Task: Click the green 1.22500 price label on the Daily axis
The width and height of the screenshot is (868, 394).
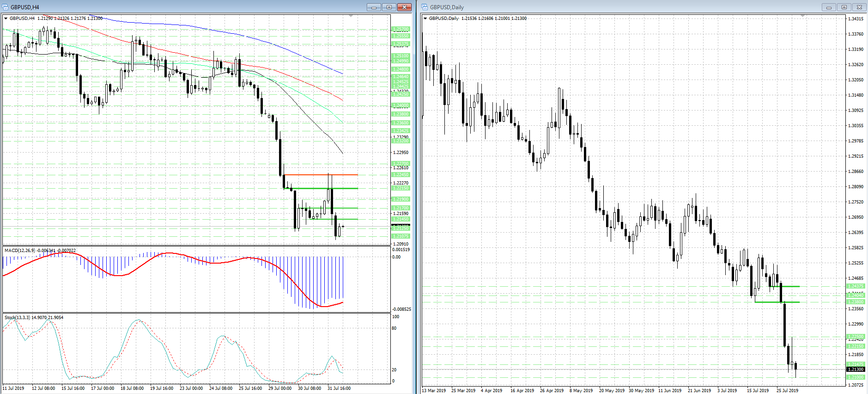Action: [856, 337]
